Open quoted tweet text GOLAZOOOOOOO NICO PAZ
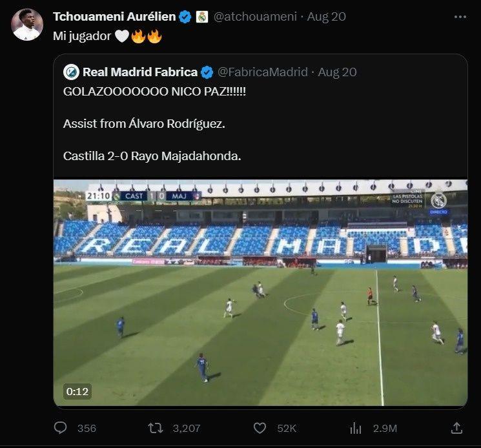Screen dimensions: 481x448 click(154, 92)
